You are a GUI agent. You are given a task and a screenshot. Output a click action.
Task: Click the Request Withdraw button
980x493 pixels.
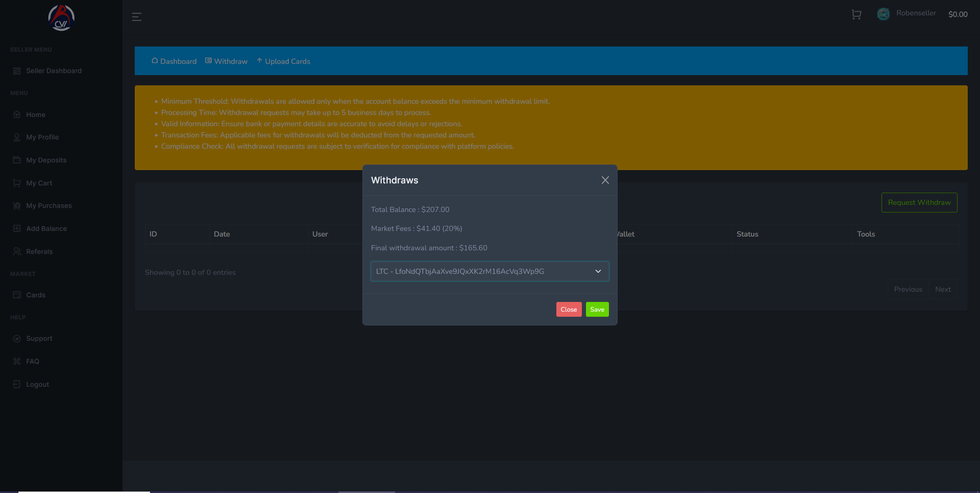point(919,203)
